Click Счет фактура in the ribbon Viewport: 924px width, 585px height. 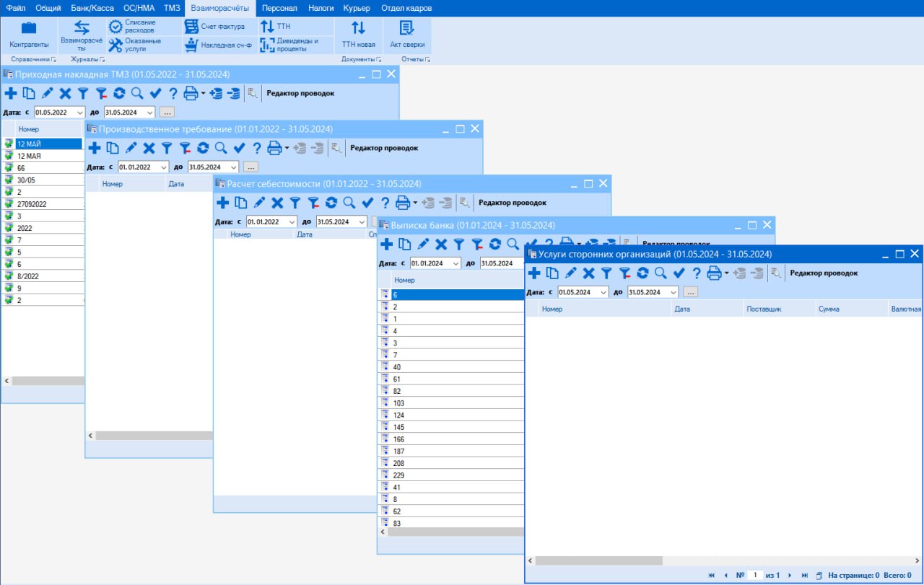click(215, 27)
